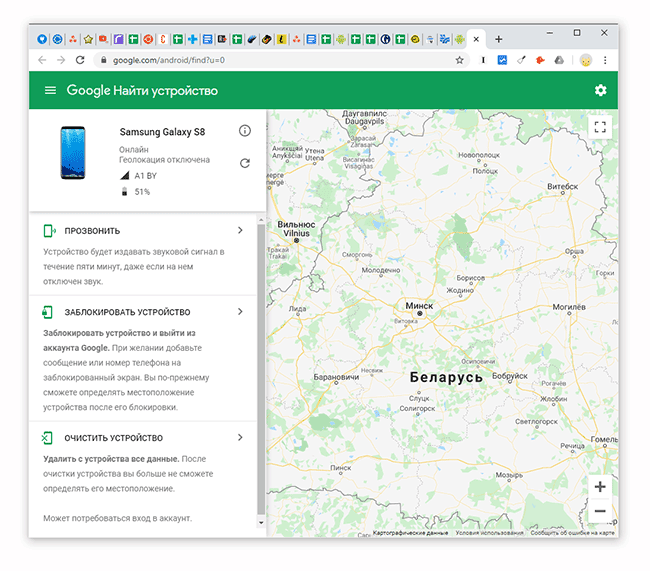Click the scrollbar up arrow
This screenshot has width=650, height=571.
click(261, 219)
